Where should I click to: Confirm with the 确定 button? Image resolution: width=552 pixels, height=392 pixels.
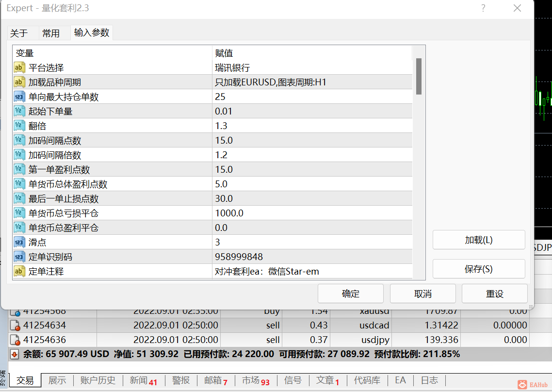(x=351, y=294)
